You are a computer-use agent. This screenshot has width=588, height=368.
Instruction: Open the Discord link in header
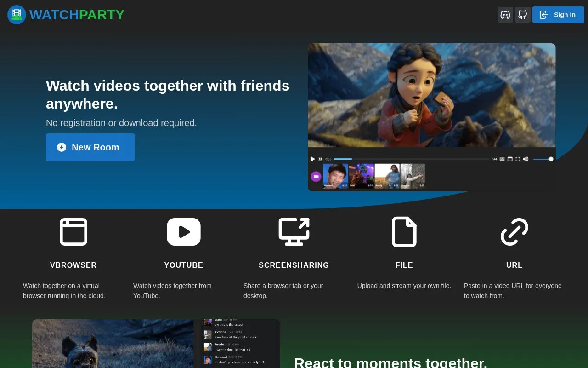pyautogui.click(x=505, y=15)
